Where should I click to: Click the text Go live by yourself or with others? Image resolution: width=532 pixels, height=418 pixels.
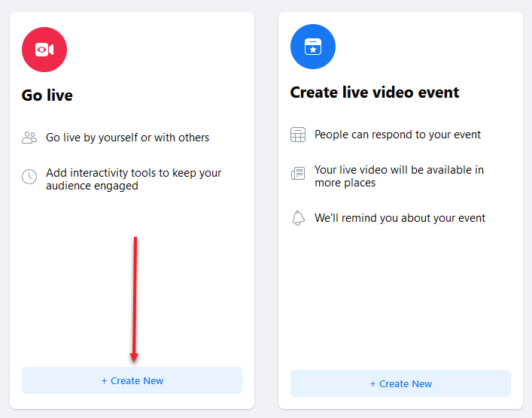[128, 138]
